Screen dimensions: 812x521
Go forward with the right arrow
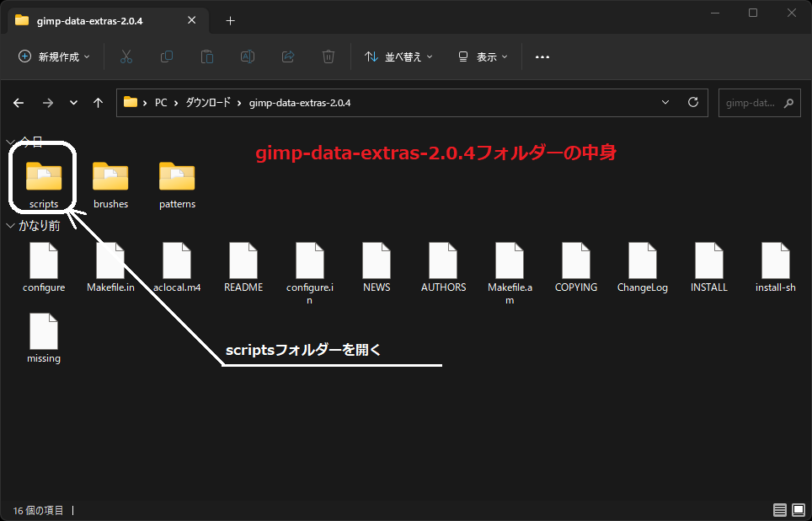48,103
